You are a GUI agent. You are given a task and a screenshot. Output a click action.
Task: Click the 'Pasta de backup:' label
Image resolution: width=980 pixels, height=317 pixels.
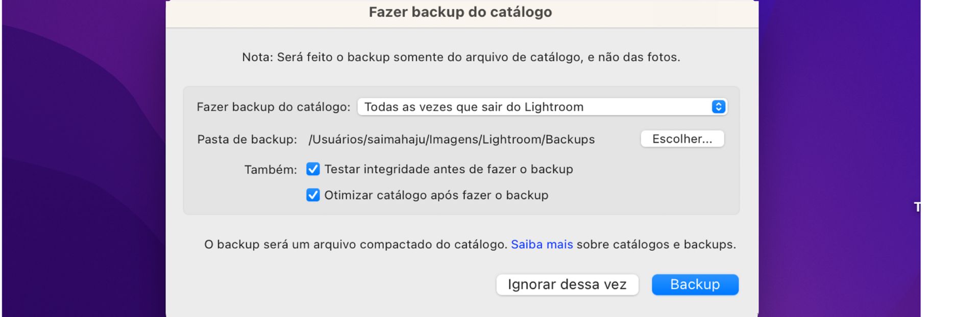point(246,139)
